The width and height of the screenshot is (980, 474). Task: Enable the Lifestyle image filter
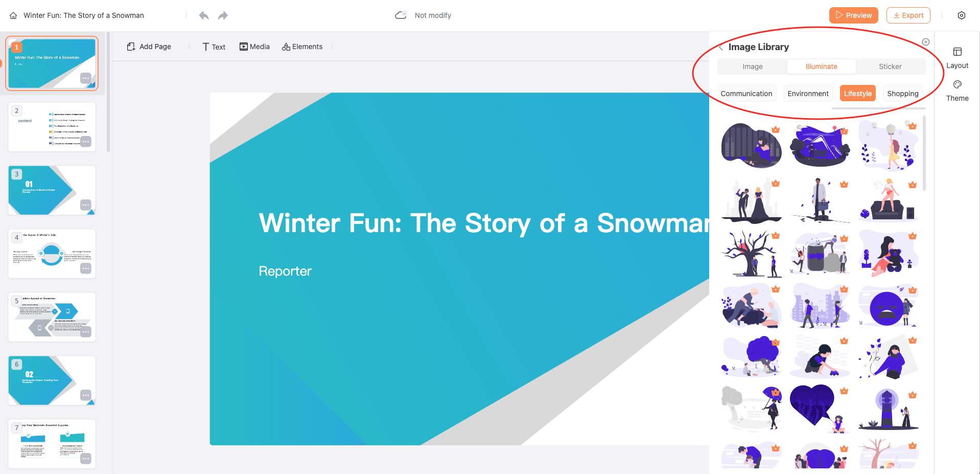857,93
